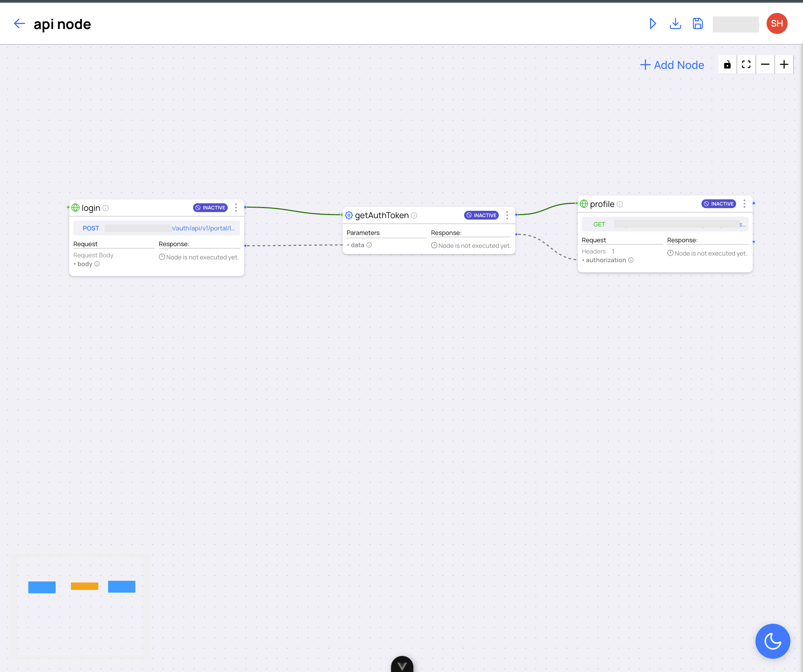Click the login node output connector dot
This screenshot has height=672, width=803.
(245, 207)
